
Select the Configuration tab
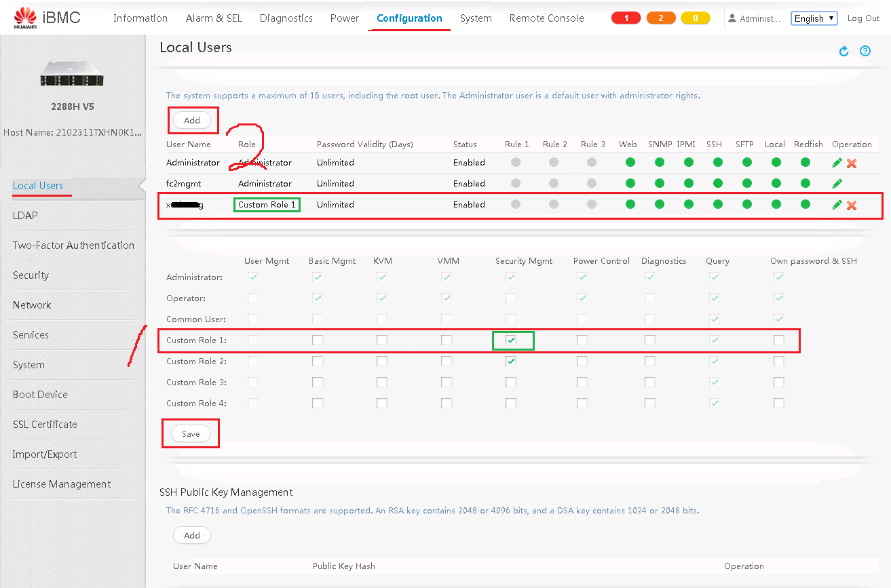pyautogui.click(x=409, y=18)
